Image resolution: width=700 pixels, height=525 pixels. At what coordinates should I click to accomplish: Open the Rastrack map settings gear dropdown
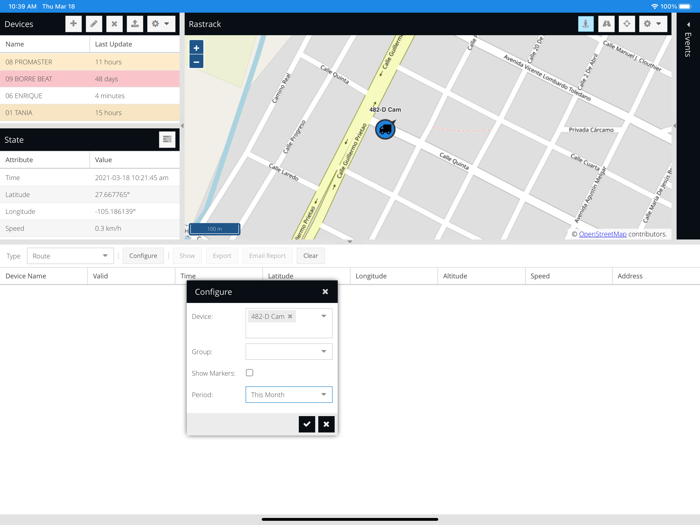(x=653, y=24)
